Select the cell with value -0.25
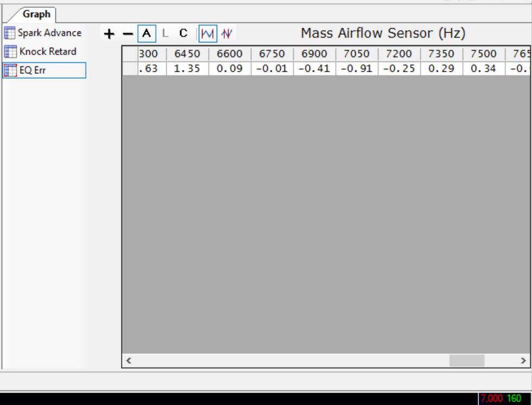The image size is (532, 405). pos(399,68)
